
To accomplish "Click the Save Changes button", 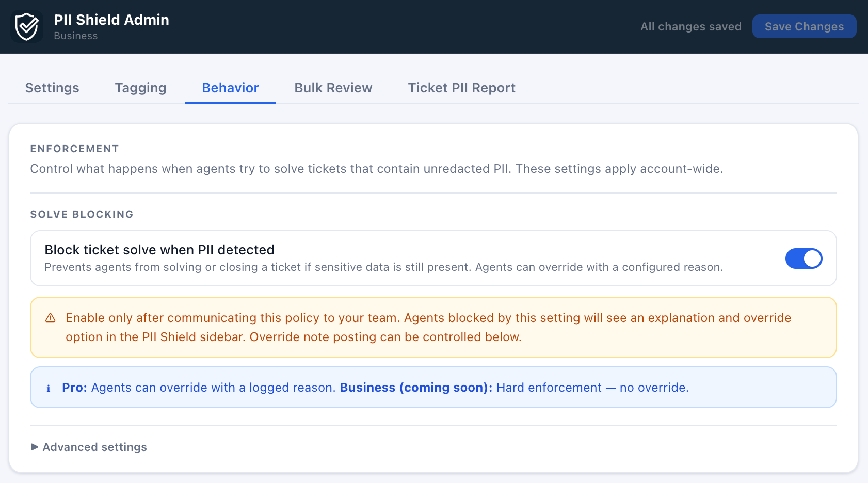I will [x=804, y=26].
